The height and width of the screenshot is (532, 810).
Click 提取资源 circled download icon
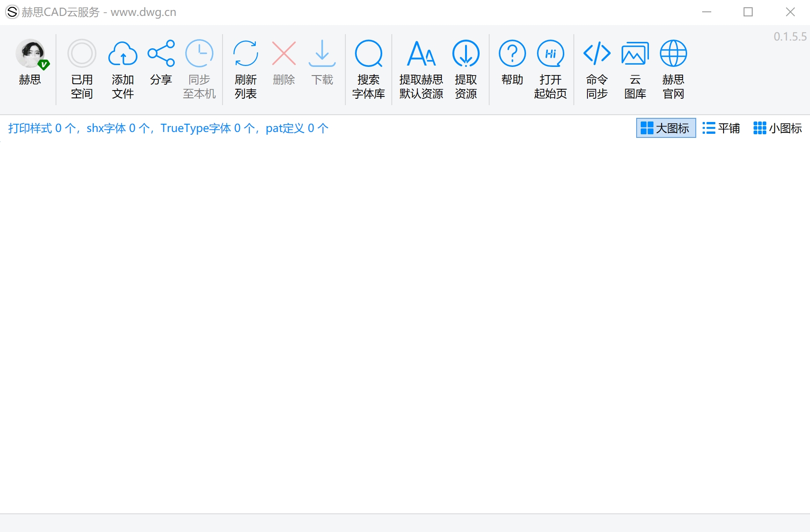point(466,54)
